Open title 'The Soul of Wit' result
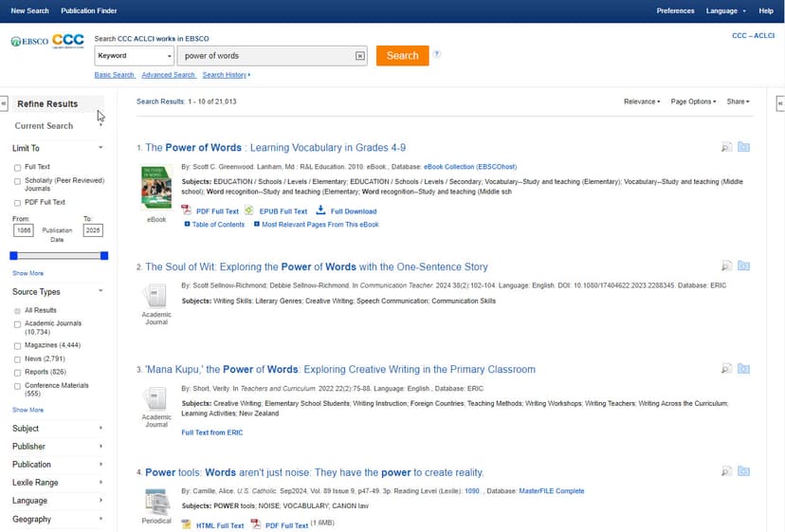The height and width of the screenshot is (532, 785). [x=317, y=267]
